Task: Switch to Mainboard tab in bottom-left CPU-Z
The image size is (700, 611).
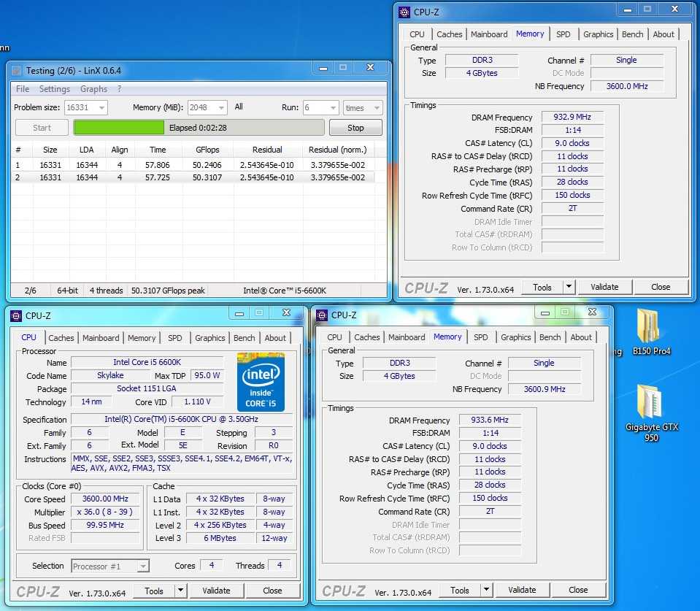Action: click(101, 338)
